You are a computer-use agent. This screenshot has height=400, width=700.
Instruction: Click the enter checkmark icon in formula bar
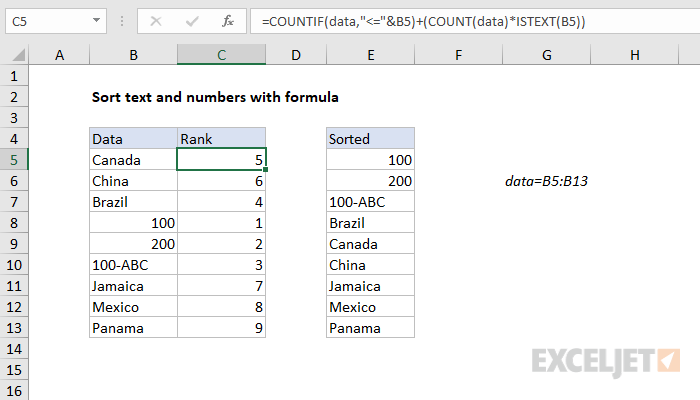[x=192, y=21]
